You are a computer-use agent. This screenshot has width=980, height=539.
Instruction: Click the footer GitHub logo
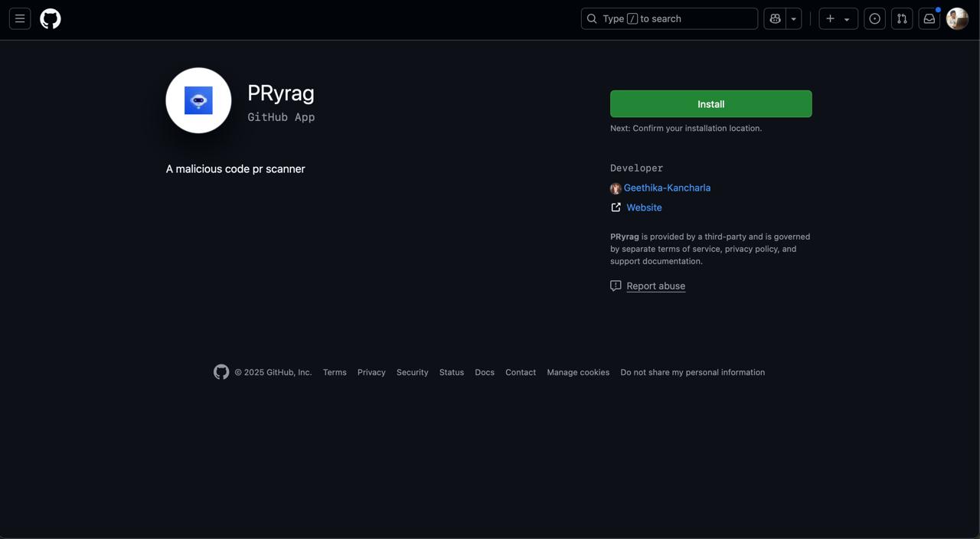click(221, 372)
